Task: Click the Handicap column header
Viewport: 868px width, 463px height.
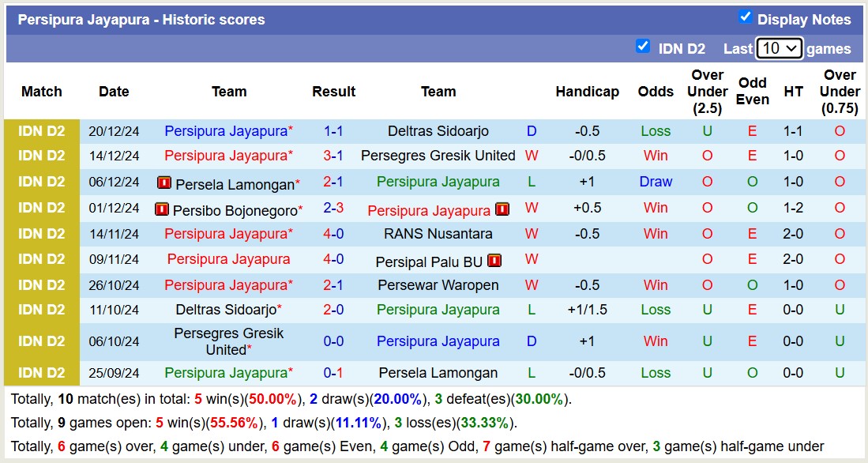Action: point(587,92)
